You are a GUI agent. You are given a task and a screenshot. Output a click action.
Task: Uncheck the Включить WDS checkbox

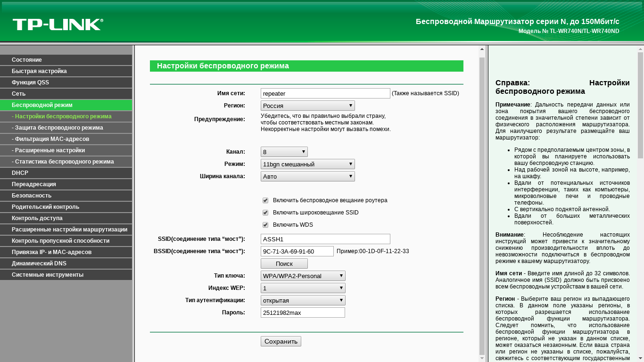click(265, 225)
